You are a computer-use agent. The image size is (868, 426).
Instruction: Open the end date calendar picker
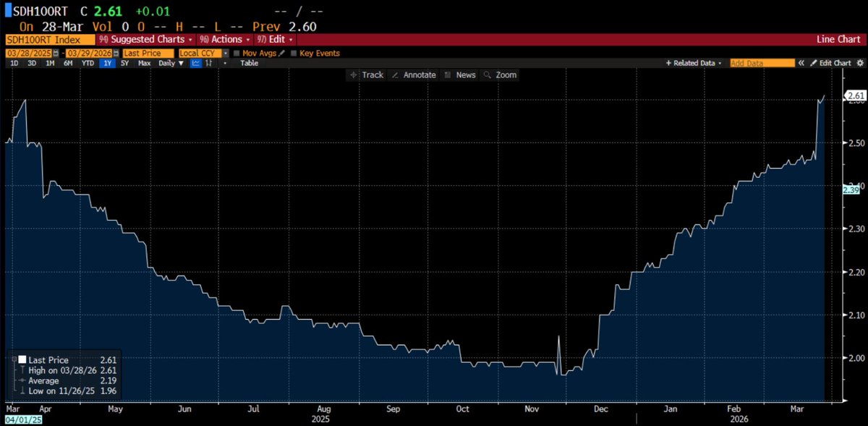point(116,53)
